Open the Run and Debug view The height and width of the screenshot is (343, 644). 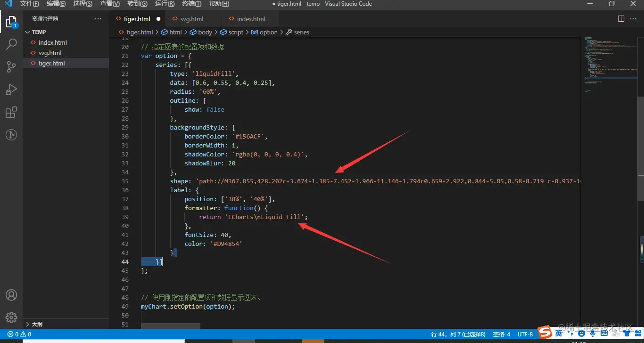[11, 90]
